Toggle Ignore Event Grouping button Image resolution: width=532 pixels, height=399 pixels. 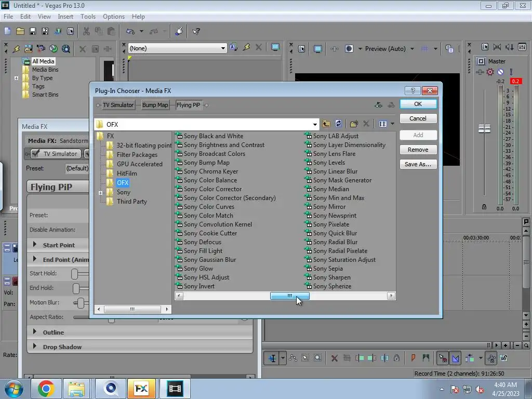pos(504,358)
